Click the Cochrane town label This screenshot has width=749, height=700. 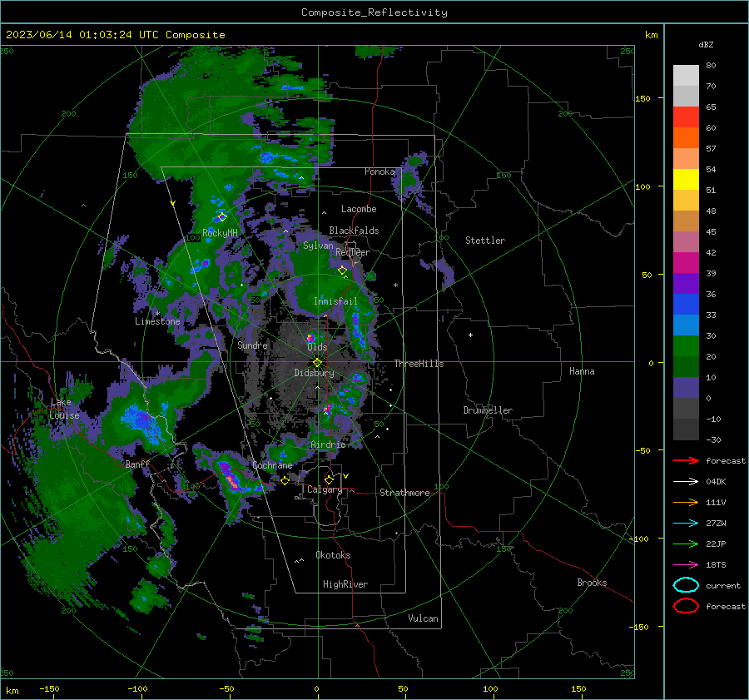point(272,465)
